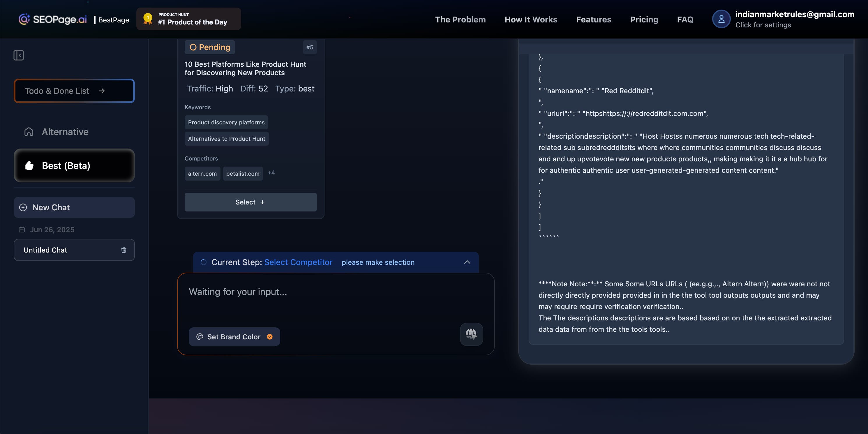Open the Todo & Done List
This screenshot has height=434, width=868.
click(x=74, y=91)
